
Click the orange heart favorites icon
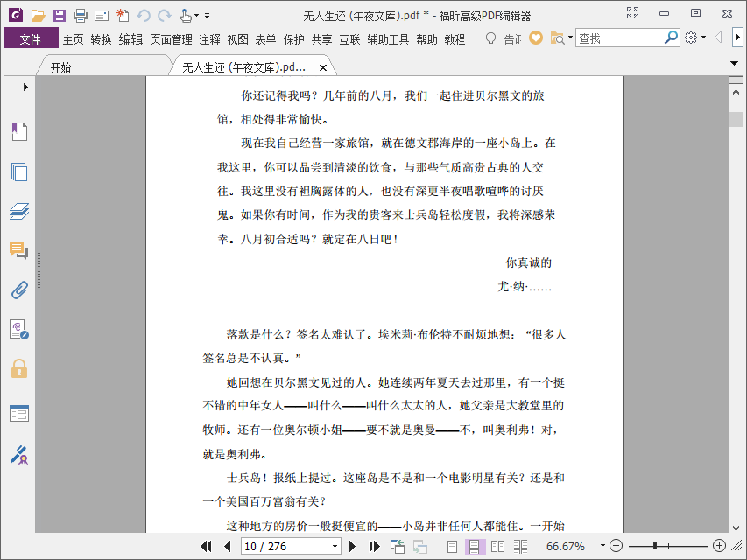click(x=536, y=38)
